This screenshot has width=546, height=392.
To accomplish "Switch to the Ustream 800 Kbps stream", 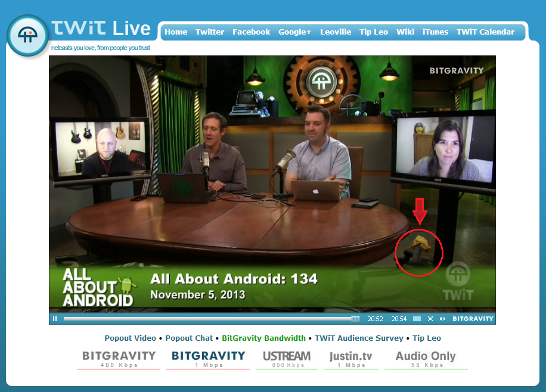I will tap(287, 359).
